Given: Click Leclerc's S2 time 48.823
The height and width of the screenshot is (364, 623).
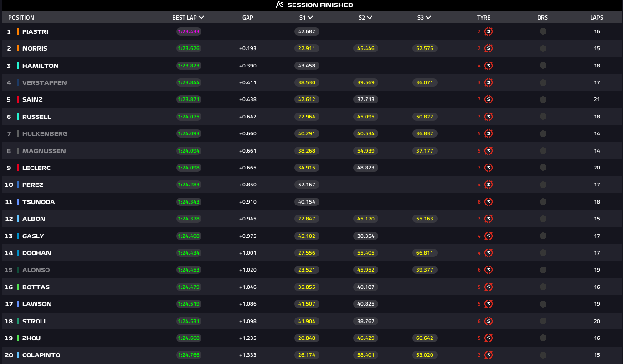Looking at the screenshot, I should tap(366, 168).
